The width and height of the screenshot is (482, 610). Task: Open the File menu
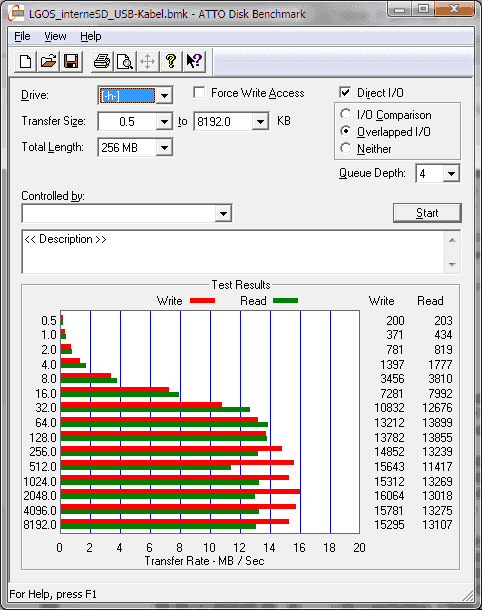point(22,36)
